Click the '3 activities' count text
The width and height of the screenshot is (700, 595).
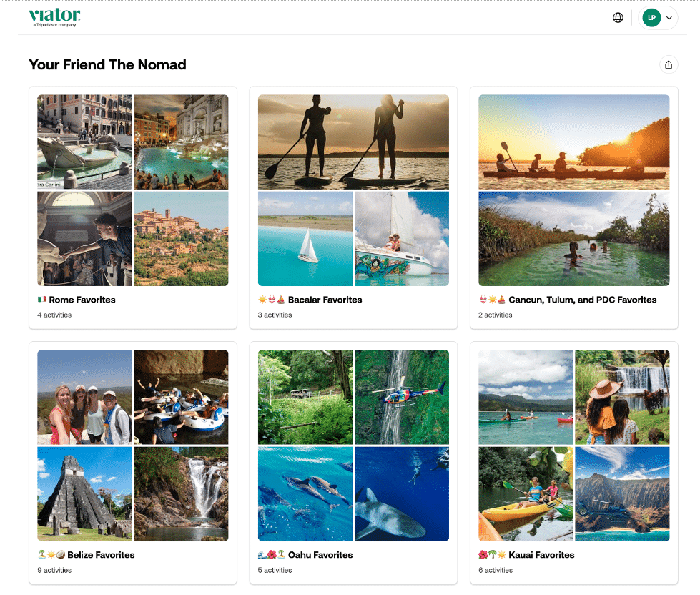275,315
